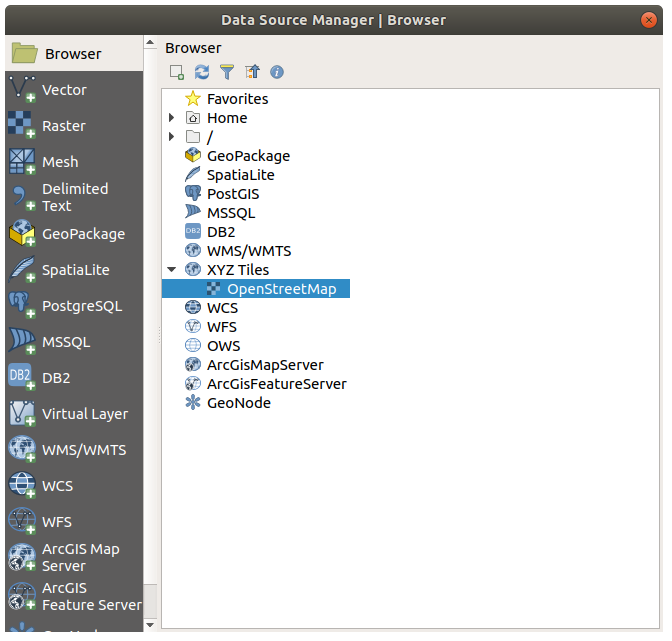Click the Collapse All toolbar icon
The image size is (672, 641).
click(x=252, y=72)
